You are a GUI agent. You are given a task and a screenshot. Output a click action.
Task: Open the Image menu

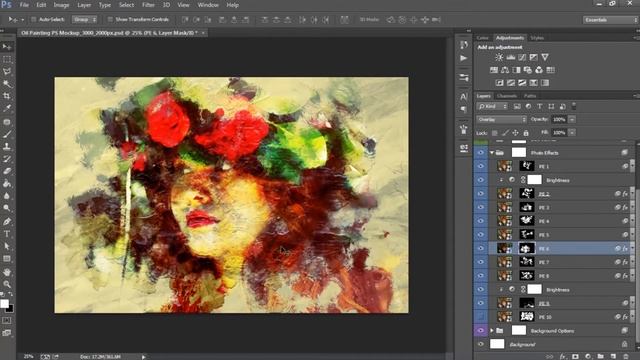point(61,5)
